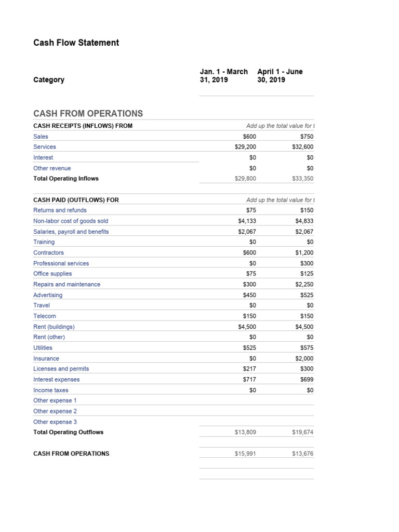Click the $2,000 Insurance cell
The width and height of the screenshot is (399, 532).
click(x=304, y=358)
